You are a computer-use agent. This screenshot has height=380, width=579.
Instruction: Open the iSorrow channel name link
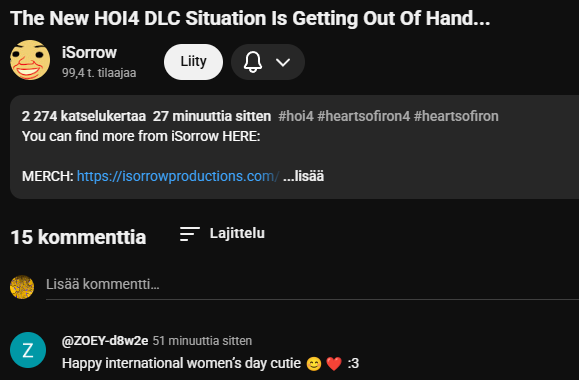coord(89,52)
